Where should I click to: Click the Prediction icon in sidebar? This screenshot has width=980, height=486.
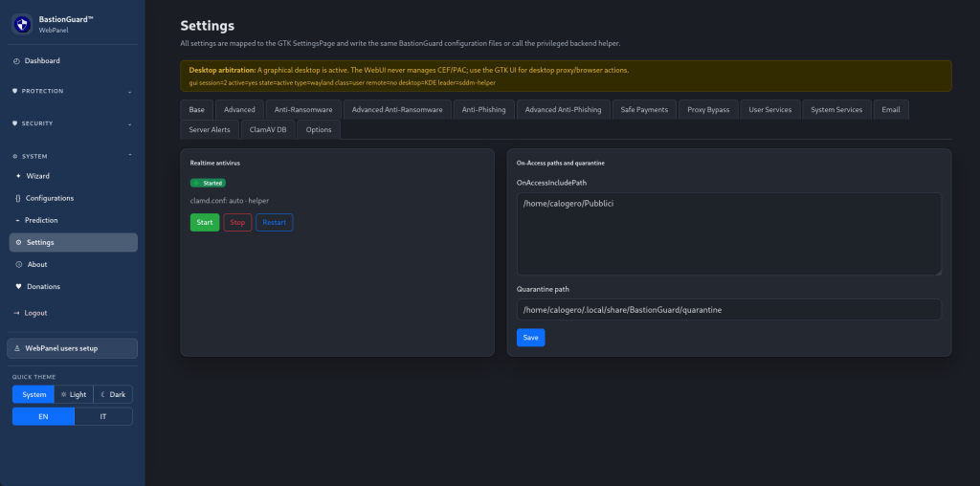click(17, 220)
